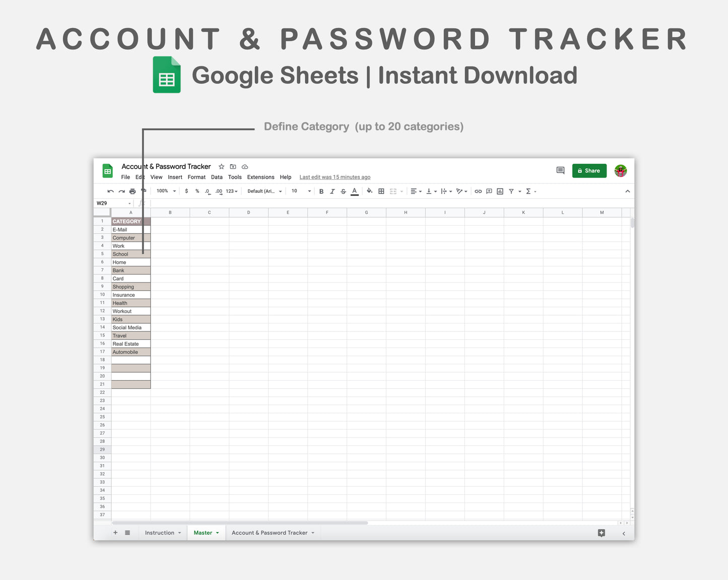This screenshot has width=728, height=580.
Task: Collapse the toolbar with the hide arrow
Action: [x=627, y=191]
